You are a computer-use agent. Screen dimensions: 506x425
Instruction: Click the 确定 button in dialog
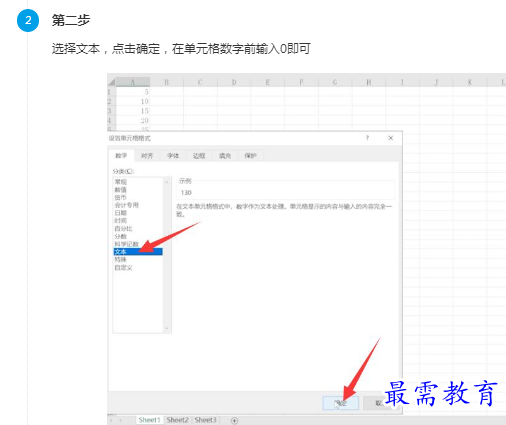click(341, 403)
